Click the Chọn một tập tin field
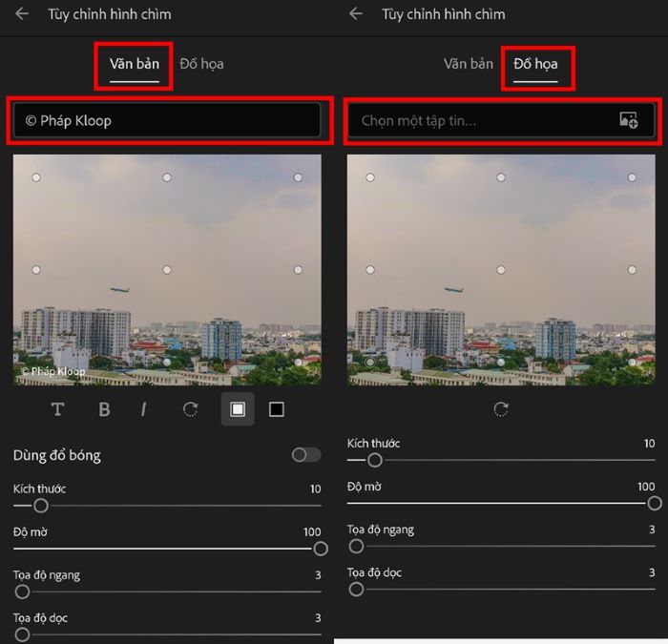668x644 pixels. tap(482, 120)
